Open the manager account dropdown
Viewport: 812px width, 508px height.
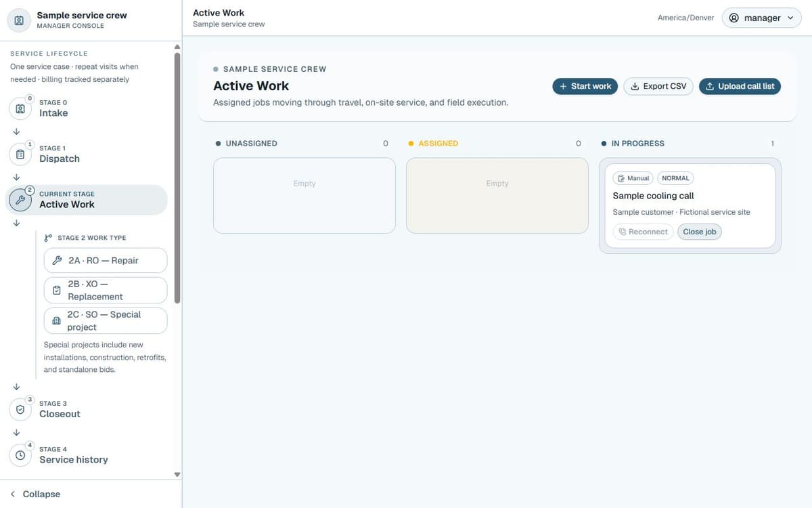pos(762,18)
